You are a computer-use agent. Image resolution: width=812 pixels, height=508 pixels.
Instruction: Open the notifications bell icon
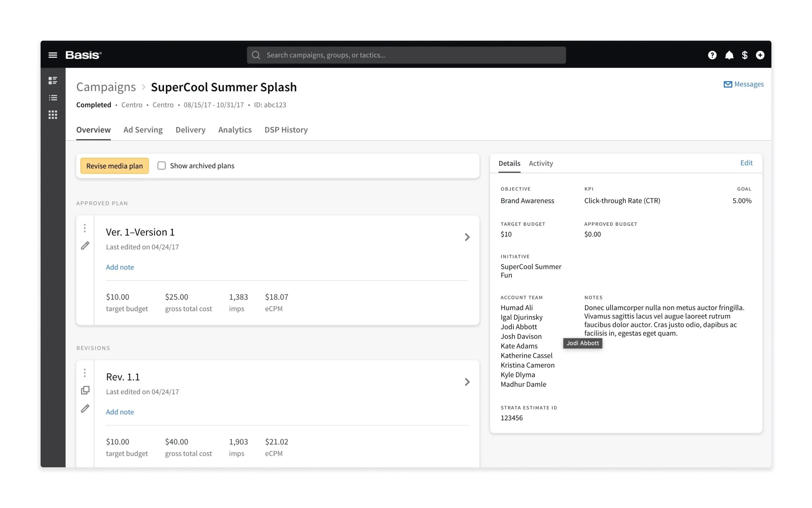(x=729, y=55)
